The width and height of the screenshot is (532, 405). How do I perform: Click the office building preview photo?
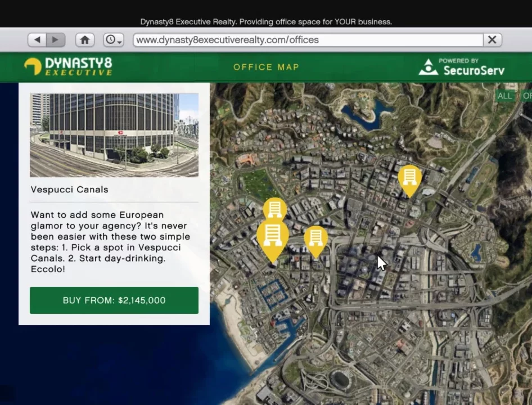coord(114,135)
